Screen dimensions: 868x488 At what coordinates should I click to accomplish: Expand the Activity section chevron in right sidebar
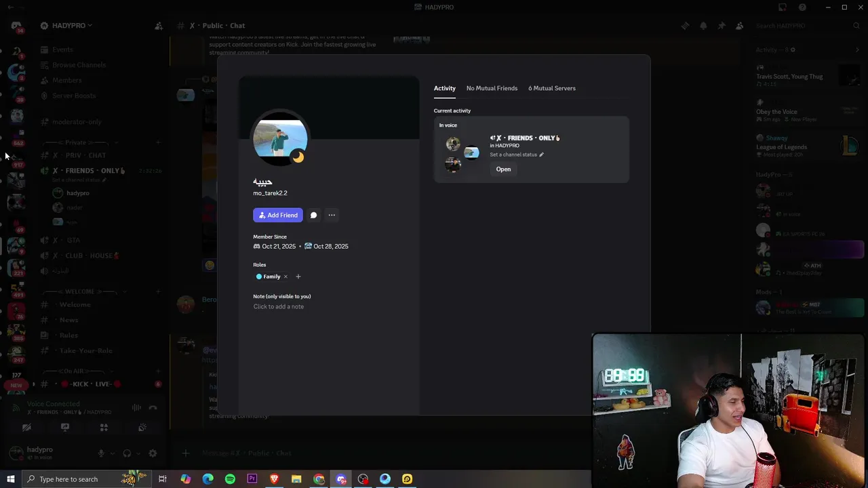click(x=857, y=49)
